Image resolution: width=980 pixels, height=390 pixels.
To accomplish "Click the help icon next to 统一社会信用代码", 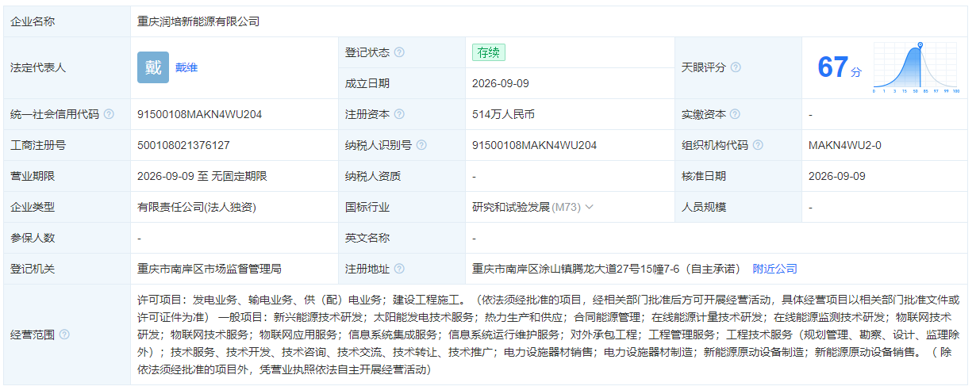I will (109, 114).
